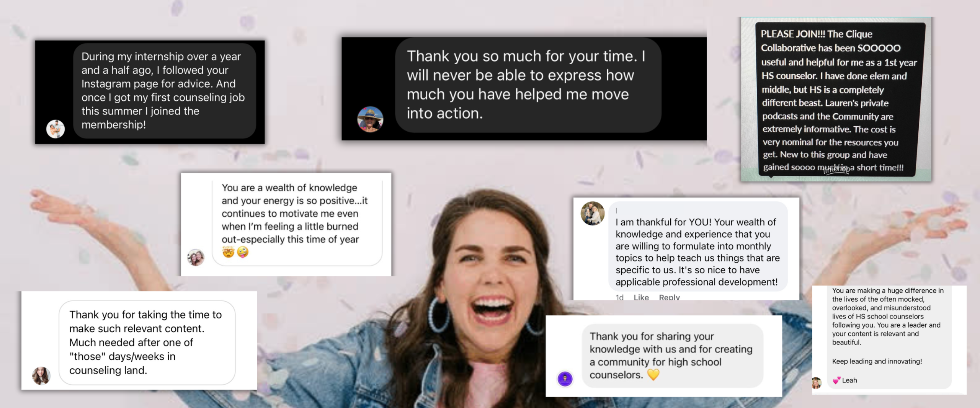Screen dimensions: 980x408
Task: Click the purple circle avatar
Action: tap(565, 379)
